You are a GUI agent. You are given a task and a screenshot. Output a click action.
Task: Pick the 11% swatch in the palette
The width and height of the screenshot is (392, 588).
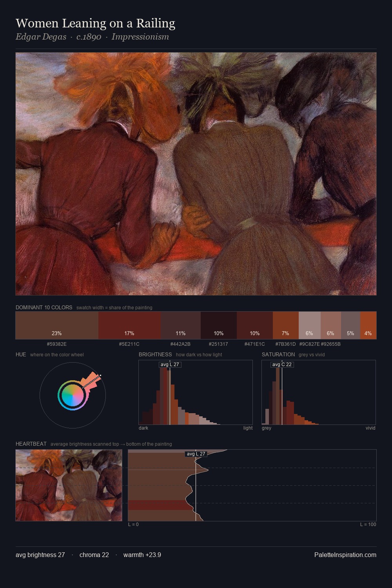click(x=181, y=325)
